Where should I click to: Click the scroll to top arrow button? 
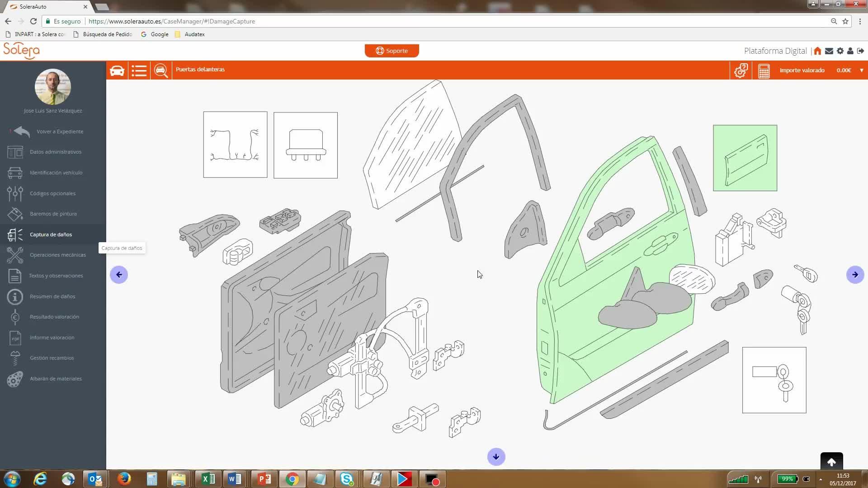point(831,462)
